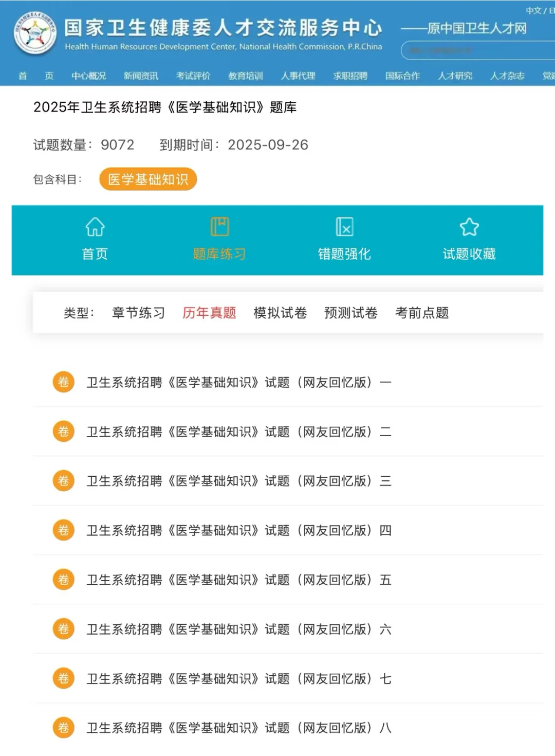This screenshot has height=756, width=555.
Task: Select the 章节练习 filter
Action: tap(138, 313)
